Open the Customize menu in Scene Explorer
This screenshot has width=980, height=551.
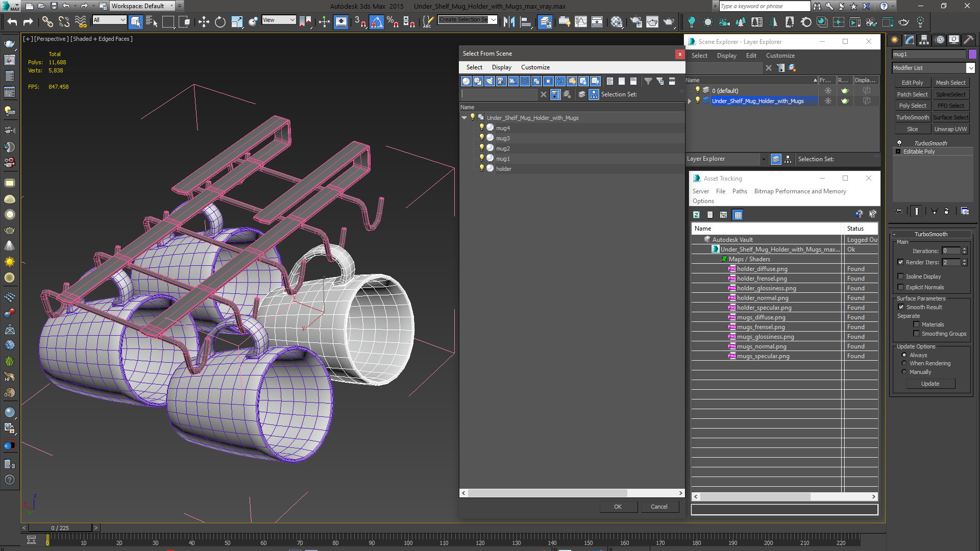pyautogui.click(x=780, y=56)
